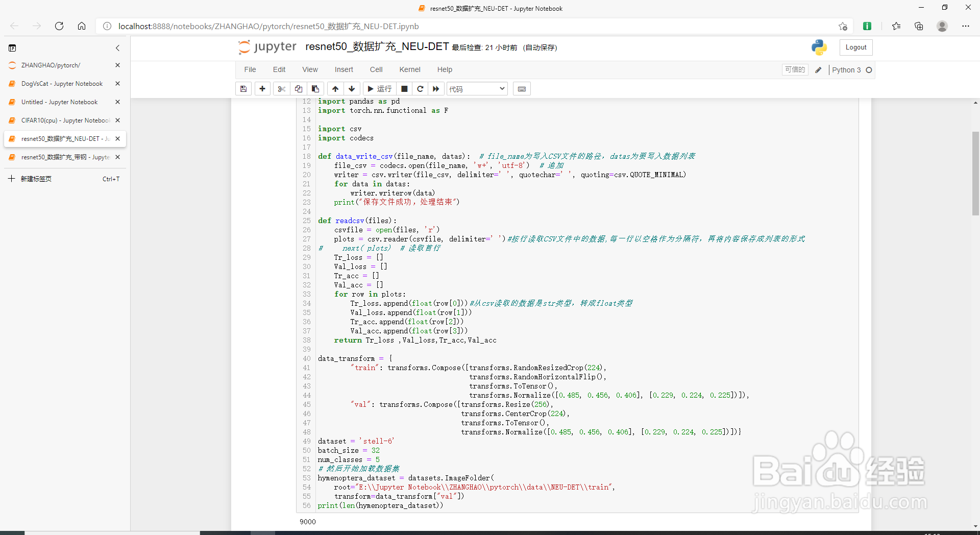Rename notebook via title resnet50_数据扩充_NEU-DET
This screenshot has height=535, width=980.
click(377, 46)
